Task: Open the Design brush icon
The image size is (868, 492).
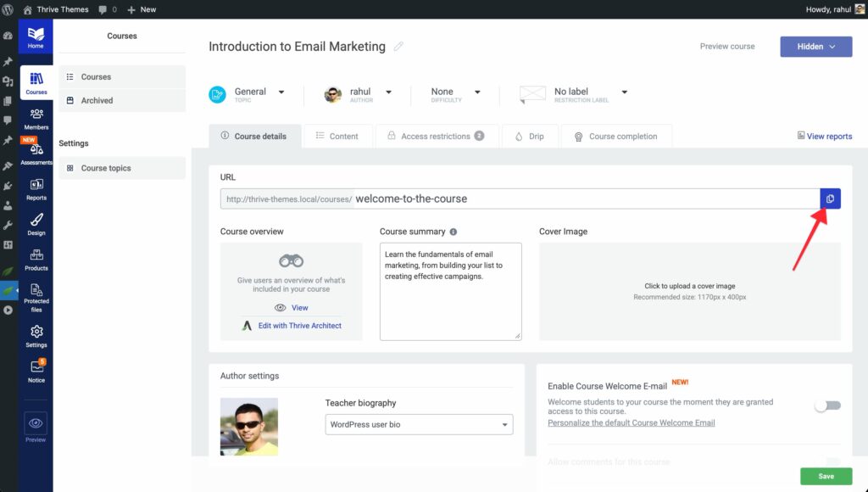Action: click(x=36, y=224)
